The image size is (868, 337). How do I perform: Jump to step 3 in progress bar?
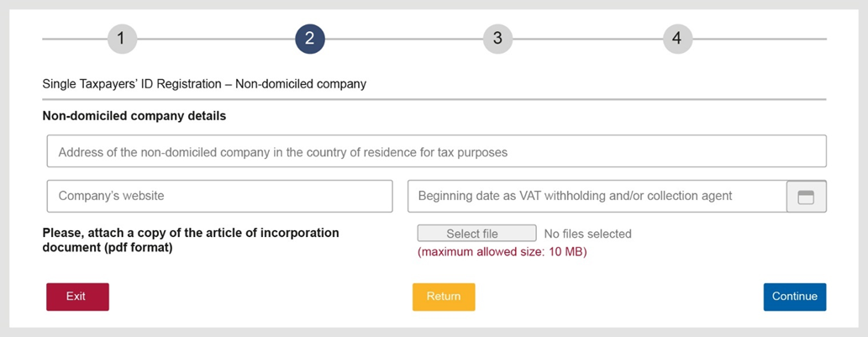point(497,39)
